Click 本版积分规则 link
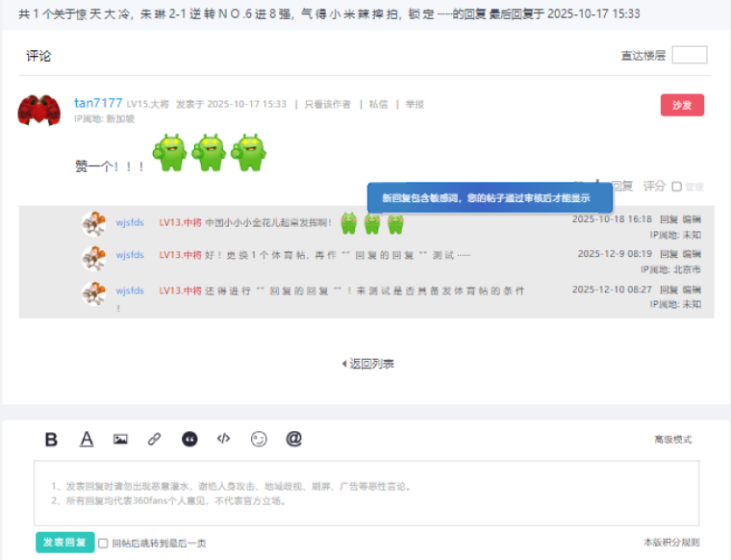The width and height of the screenshot is (731, 560). pos(671,543)
